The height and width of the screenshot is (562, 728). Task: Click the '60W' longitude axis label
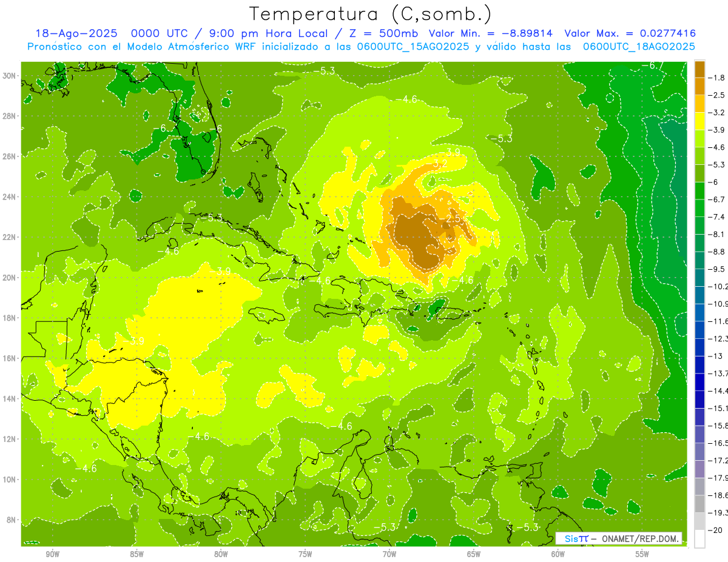[x=558, y=554]
